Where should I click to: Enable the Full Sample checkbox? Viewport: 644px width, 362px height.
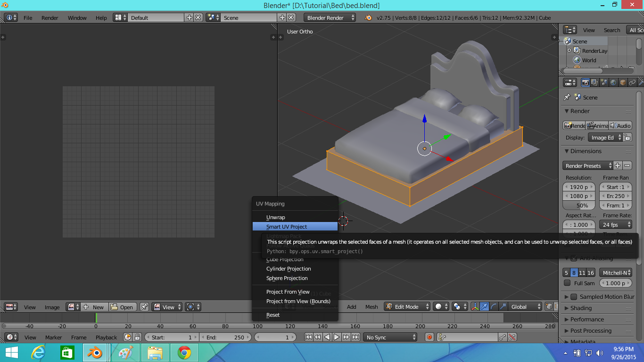point(567,283)
